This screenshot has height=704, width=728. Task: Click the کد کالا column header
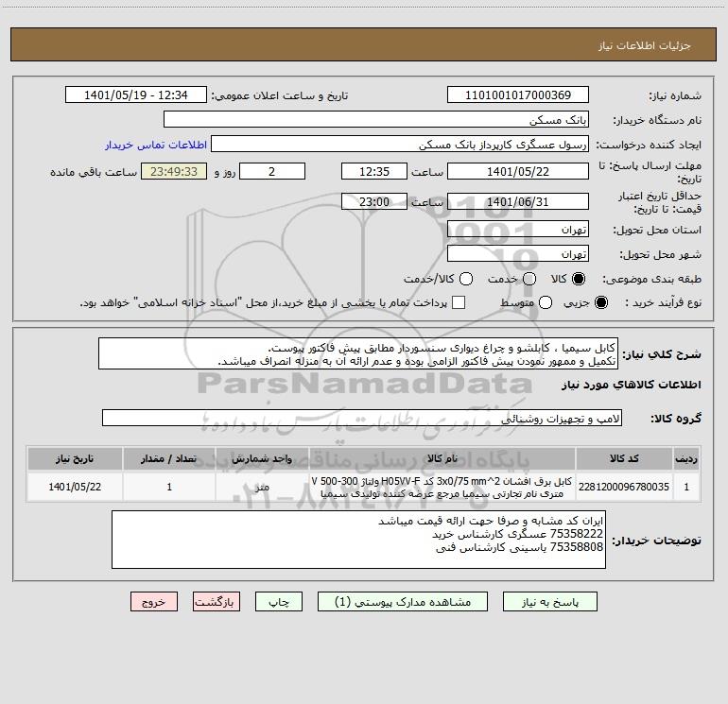[x=624, y=458]
